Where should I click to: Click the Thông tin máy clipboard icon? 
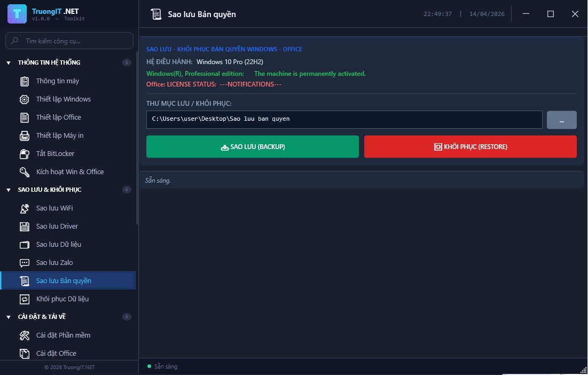[25, 81]
